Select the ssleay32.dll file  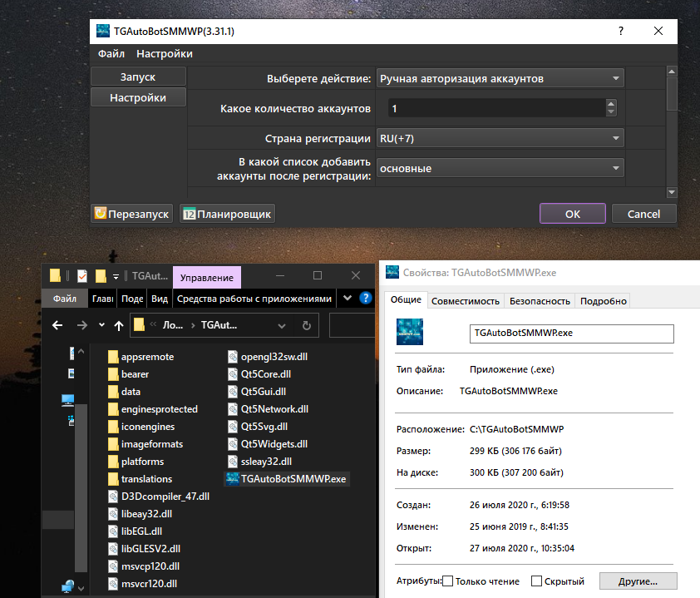[x=260, y=462]
